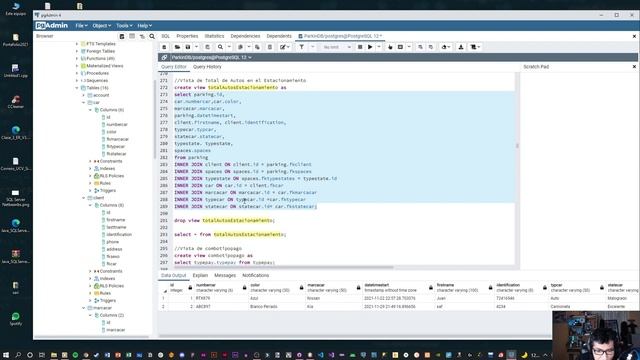The height and width of the screenshot is (360, 640).
Task: Click the Open File folder icon
Action: pos(177,47)
